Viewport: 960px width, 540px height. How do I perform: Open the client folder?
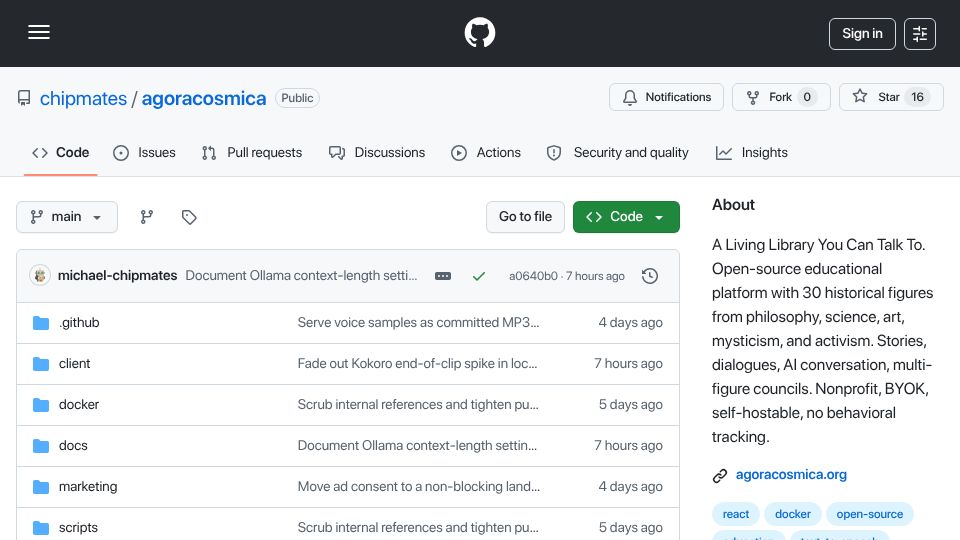tap(74, 364)
